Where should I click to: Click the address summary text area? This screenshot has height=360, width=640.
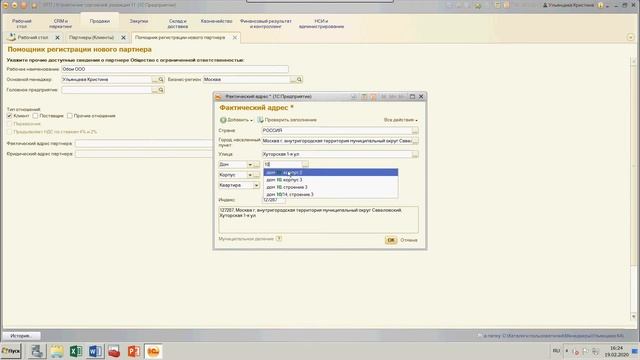pyautogui.click(x=318, y=220)
